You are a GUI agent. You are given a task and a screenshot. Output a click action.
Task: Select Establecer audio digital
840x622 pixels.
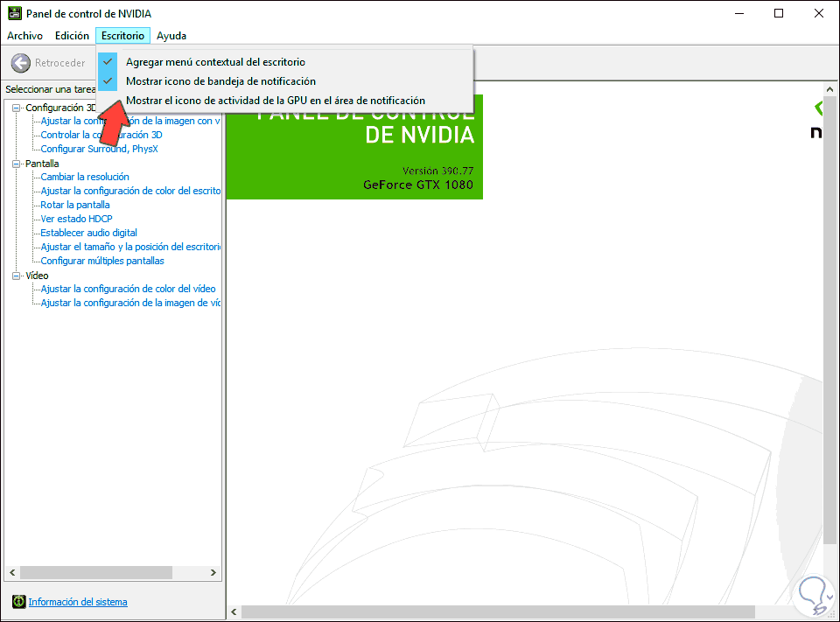click(x=89, y=233)
